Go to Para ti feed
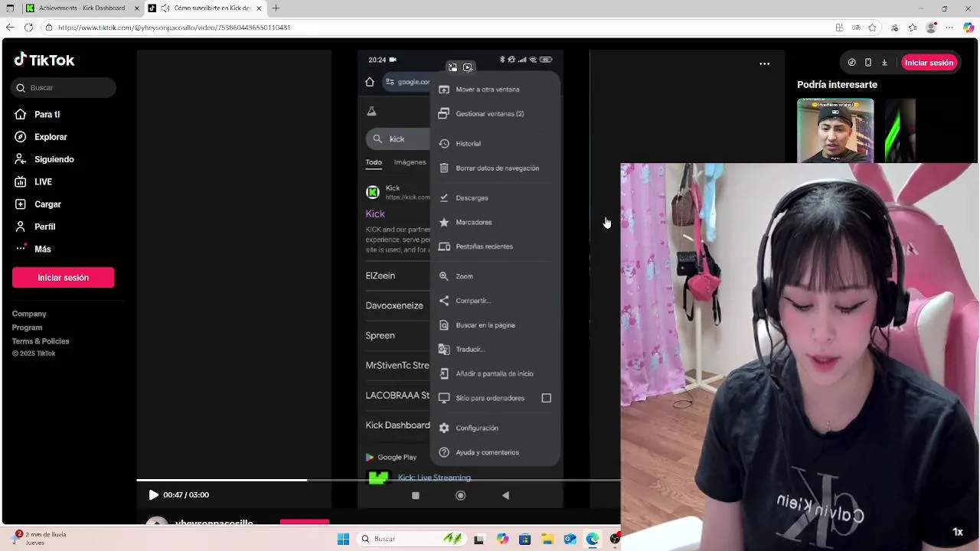The width and height of the screenshot is (980, 551). coord(37,114)
